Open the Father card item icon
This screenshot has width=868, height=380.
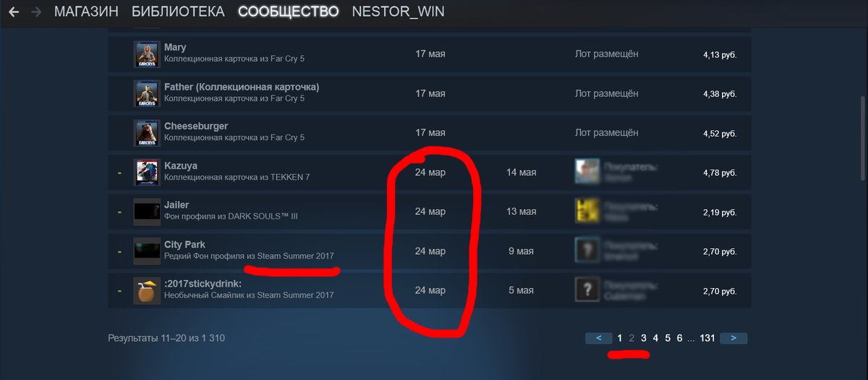coord(146,93)
